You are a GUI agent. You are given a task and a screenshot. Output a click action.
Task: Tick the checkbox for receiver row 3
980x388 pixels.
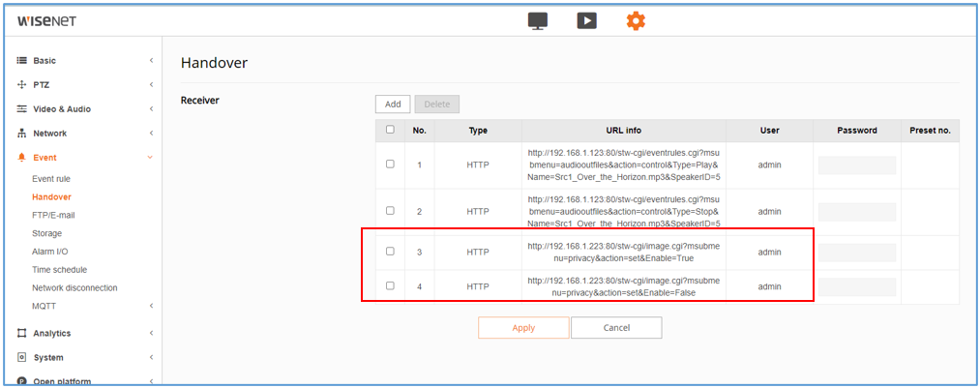(x=390, y=252)
